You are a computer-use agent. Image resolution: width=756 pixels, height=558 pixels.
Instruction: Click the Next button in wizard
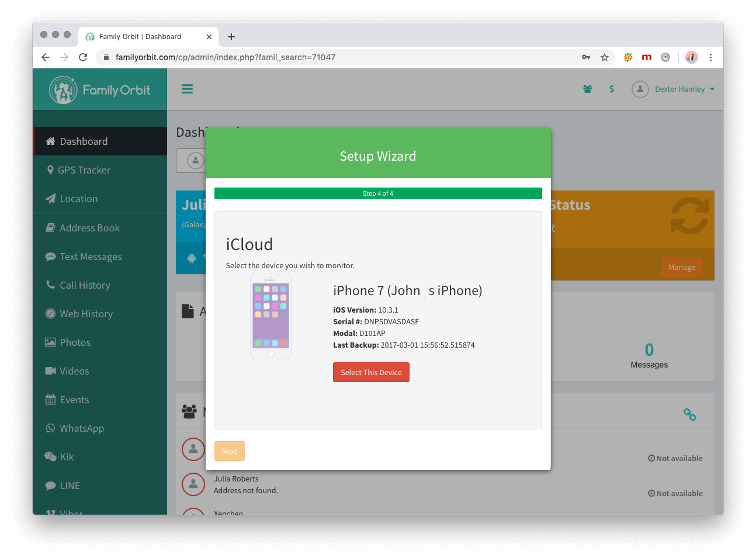230,451
